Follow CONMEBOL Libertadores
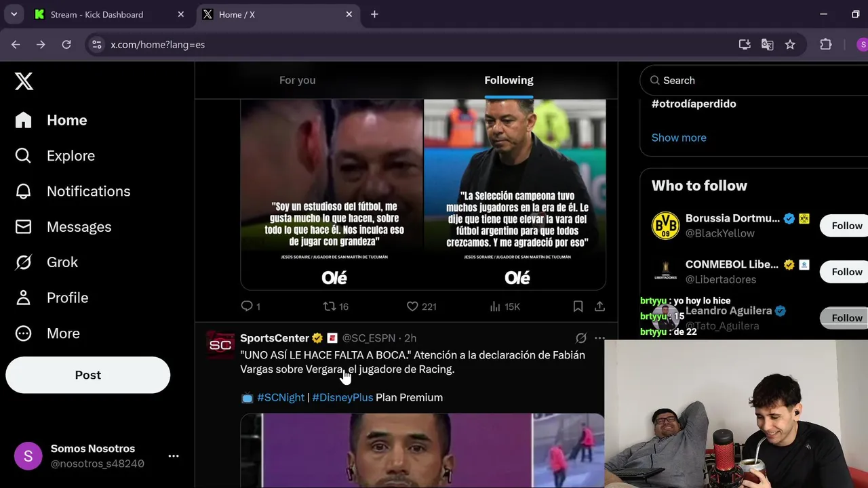Image resolution: width=868 pixels, height=488 pixels. tap(846, 272)
